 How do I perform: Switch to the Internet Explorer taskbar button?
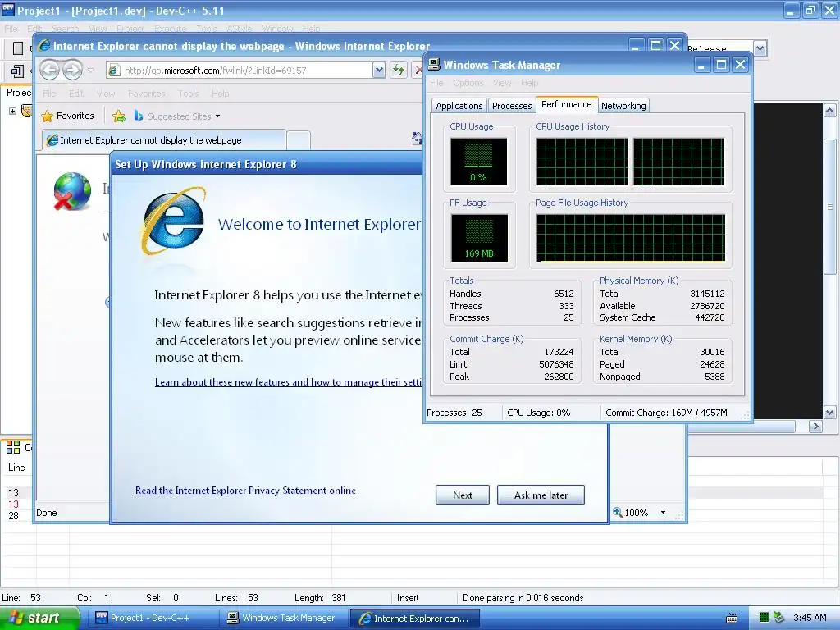pyautogui.click(x=414, y=618)
